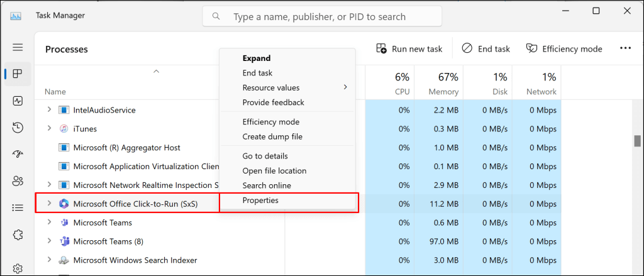Viewport: 644px width, 276px height.
Task: Click the Task Manager app icon in title bar
Action: coord(16,16)
